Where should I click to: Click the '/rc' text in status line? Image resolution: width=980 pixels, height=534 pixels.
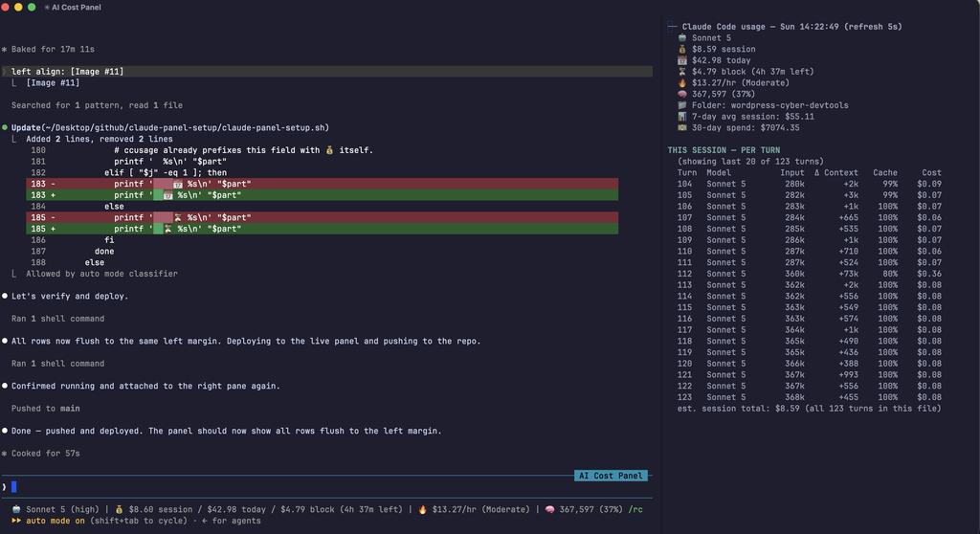coord(635,509)
